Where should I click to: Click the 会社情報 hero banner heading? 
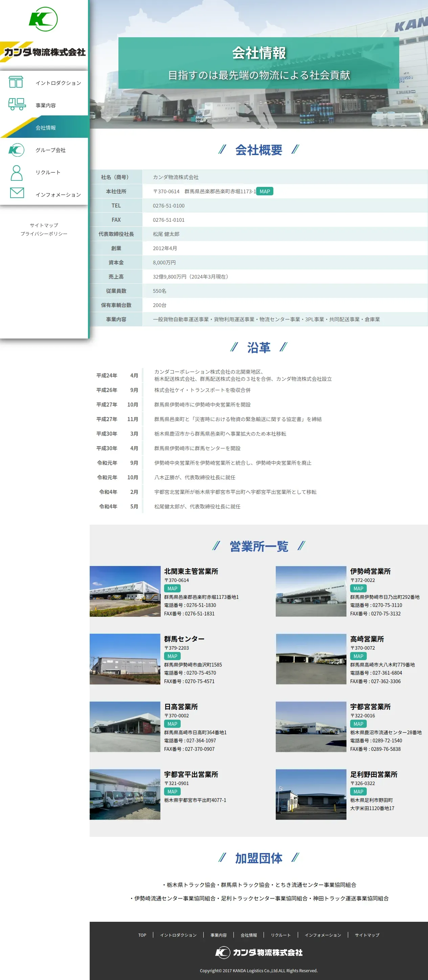pyautogui.click(x=259, y=53)
